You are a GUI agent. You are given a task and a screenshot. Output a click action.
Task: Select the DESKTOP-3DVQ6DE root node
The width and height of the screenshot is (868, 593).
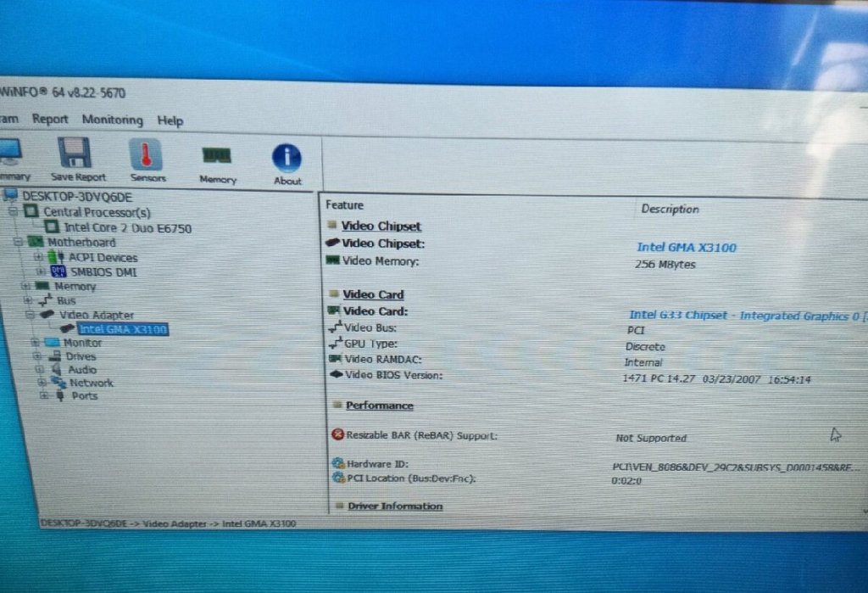77,197
